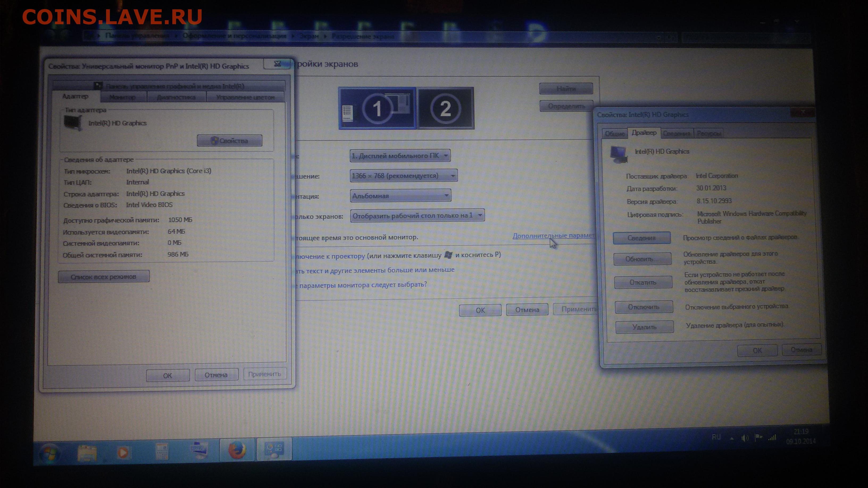Close the Intel HD Graphics properties dialog
Viewport: 868px width, 488px height.
803,112
